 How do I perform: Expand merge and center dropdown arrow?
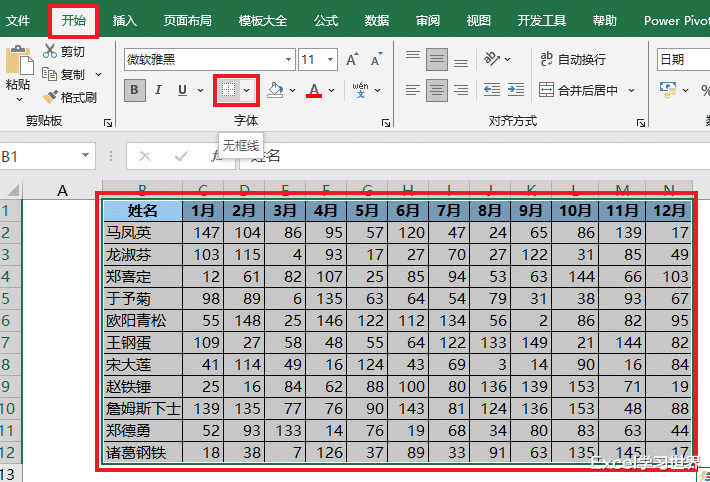pos(631,91)
